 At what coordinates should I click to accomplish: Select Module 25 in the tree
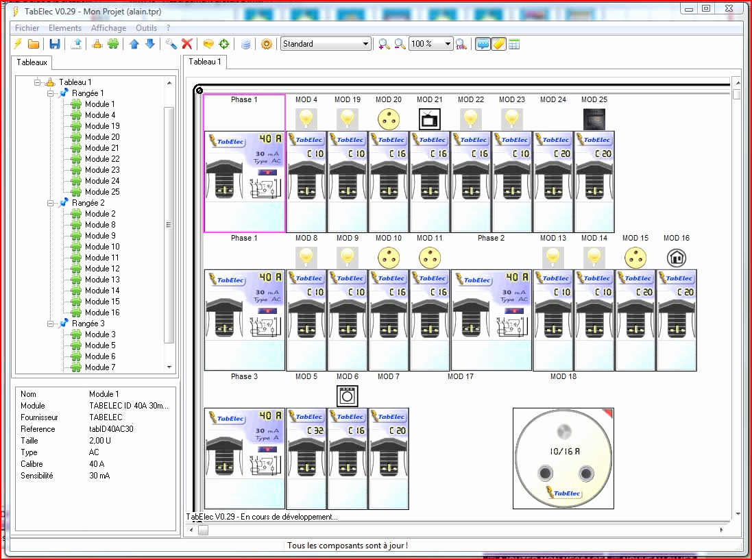(x=102, y=192)
